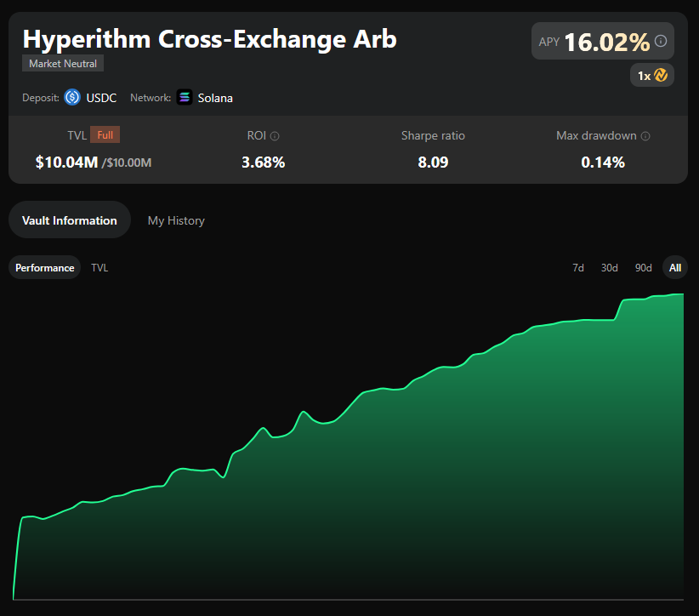The width and height of the screenshot is (699, 616).
Task: Click the USDC deposit text
Action: click(101, 98)
